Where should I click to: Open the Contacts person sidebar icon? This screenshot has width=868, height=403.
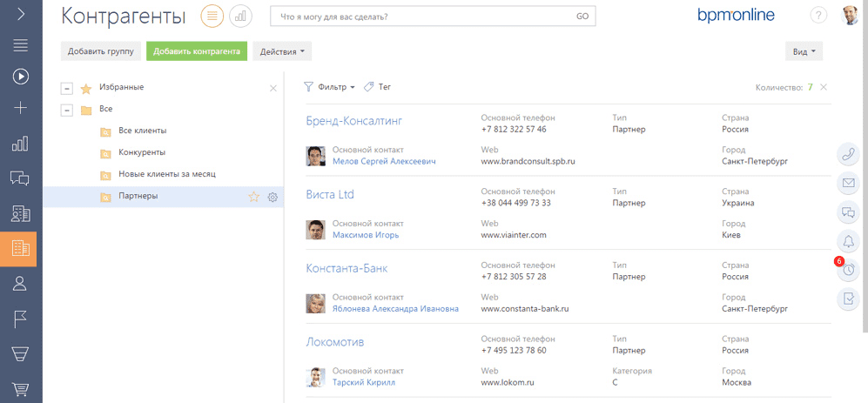tap(20, 284)
